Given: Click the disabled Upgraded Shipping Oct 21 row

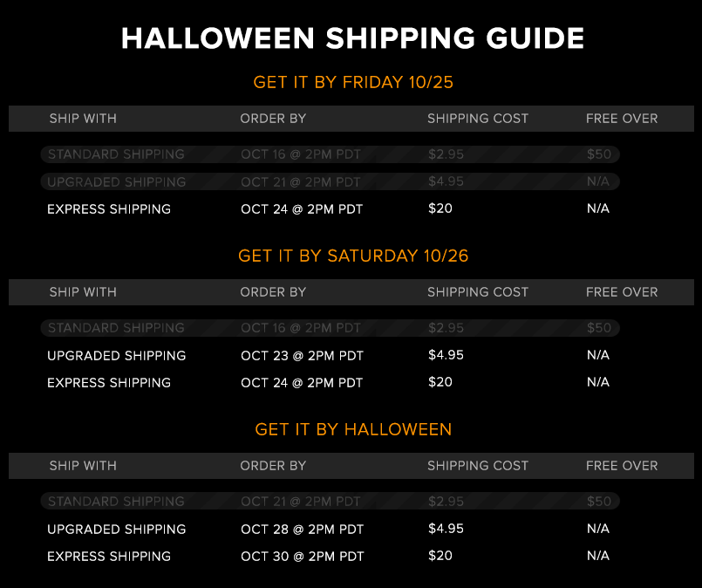Looking at the screenshot, I should [330, 181].
